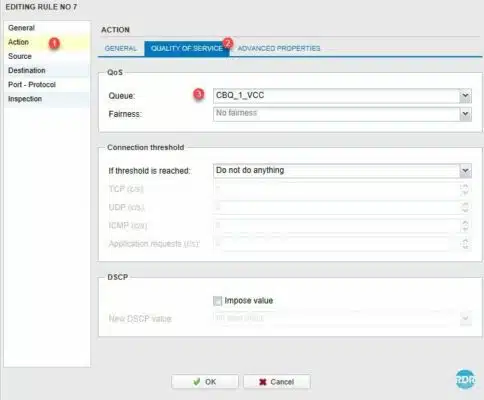This screenshot has height=400, width=484.
Task: Switch to the GENERAL action tab
Action: [x=121, y=49]
